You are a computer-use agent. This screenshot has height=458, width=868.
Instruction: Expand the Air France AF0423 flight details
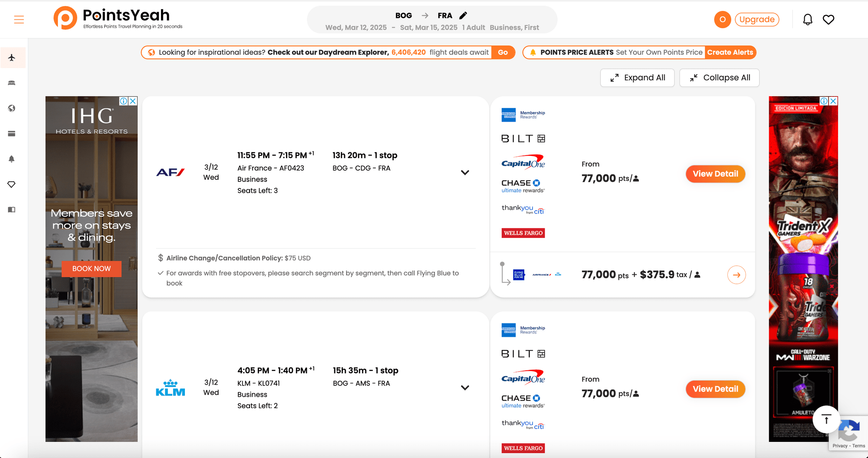click(x=465, y=172)
